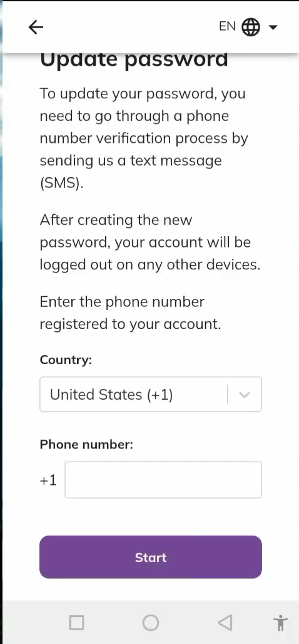
Task: Open the language caret next to globe
Action: click(273, 28)
